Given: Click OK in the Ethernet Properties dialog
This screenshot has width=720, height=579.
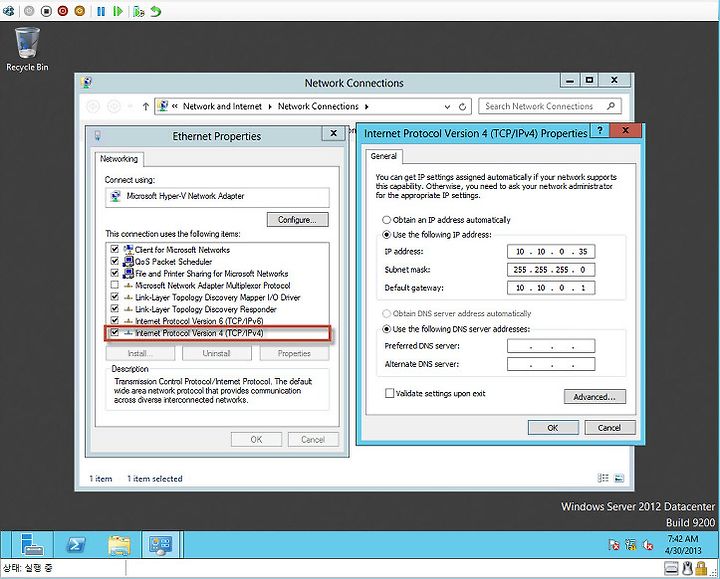Looking at the screenshot, I should [256, 439].
